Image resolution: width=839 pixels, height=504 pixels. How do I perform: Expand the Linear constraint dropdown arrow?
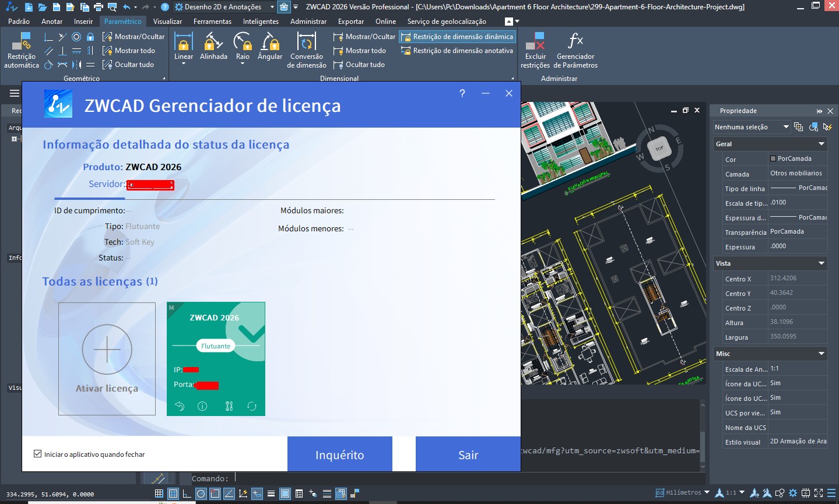coord(184,64)
